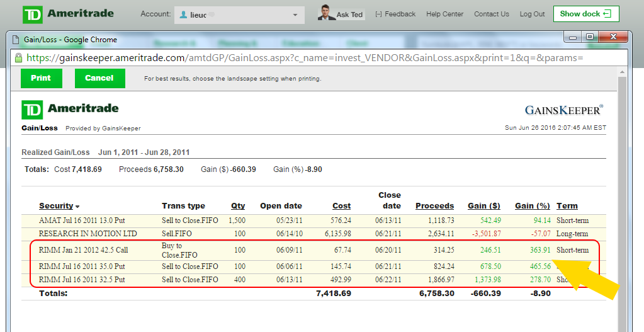
Task: Open the Account selector dropdown
Action: pos(239,14)
